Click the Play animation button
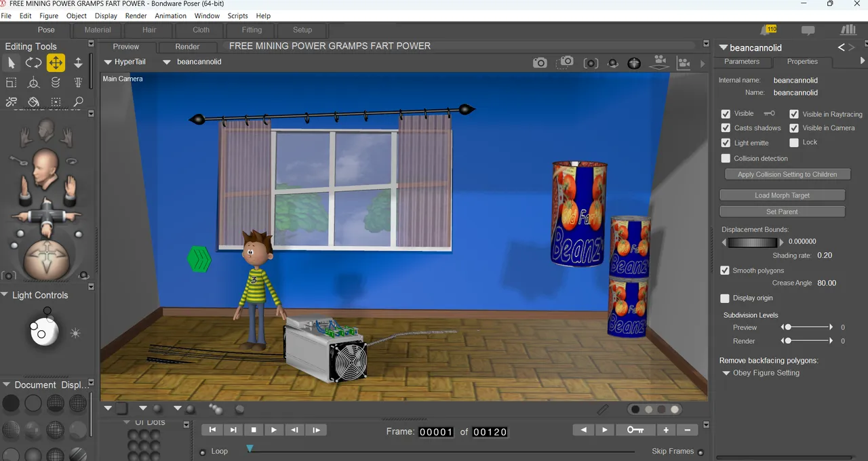Image resolution: width=868 pixels, height=461 pixels. tap(274, 430)
